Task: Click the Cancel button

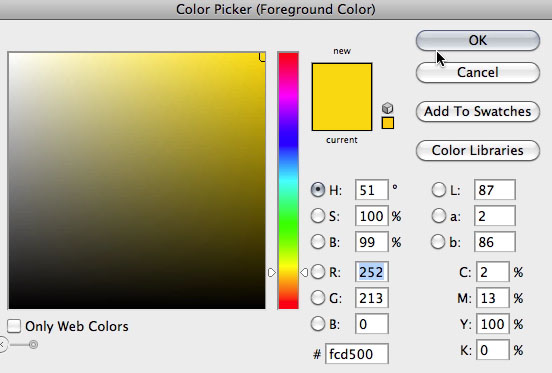Action: [x=478, y=72]
